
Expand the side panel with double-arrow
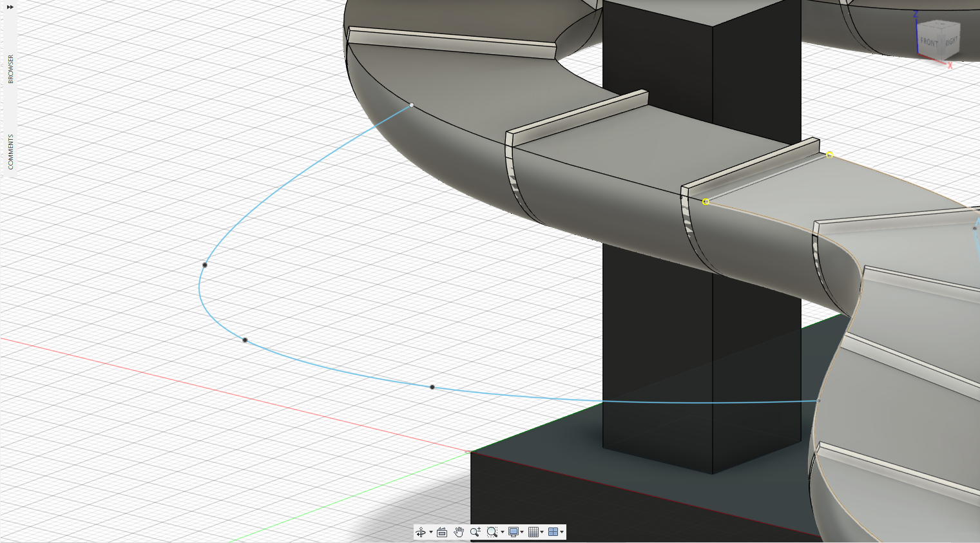tap(10, 7)
